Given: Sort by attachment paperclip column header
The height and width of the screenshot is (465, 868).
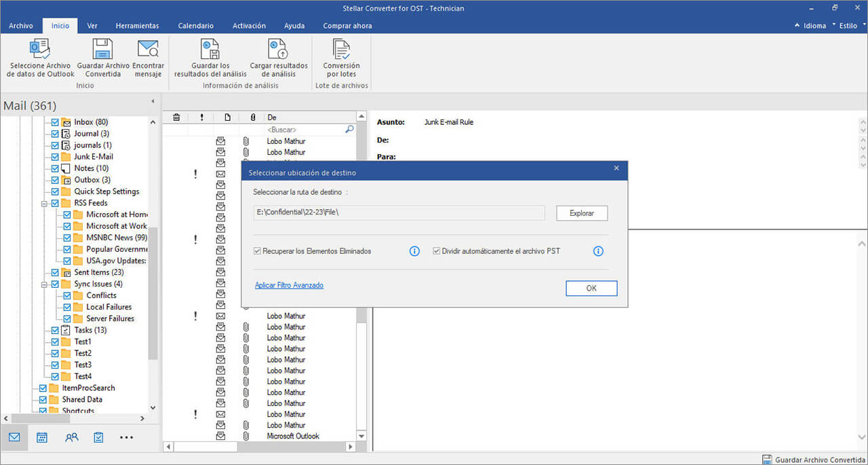Looking at the screenshot, I should 252,117.
